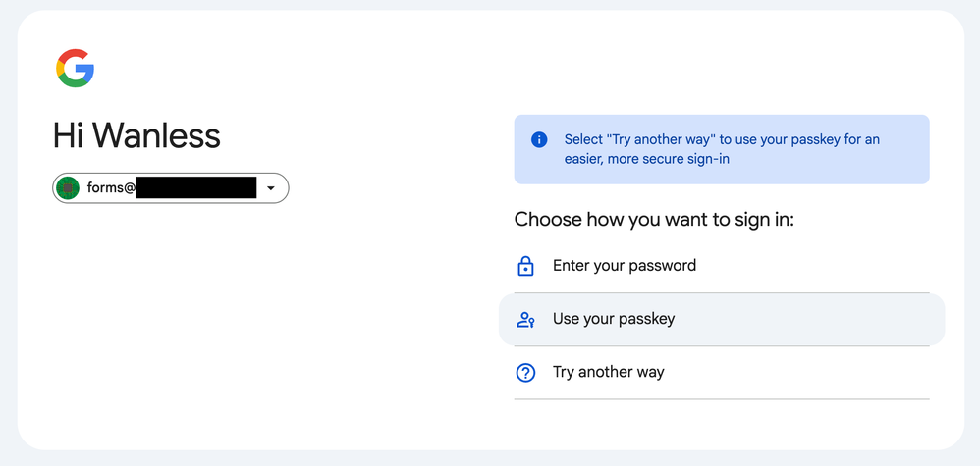Click empty space right of "Enter your password"
Image resolution: width=980 pixels, height=466 pixels.
point(825,266)
